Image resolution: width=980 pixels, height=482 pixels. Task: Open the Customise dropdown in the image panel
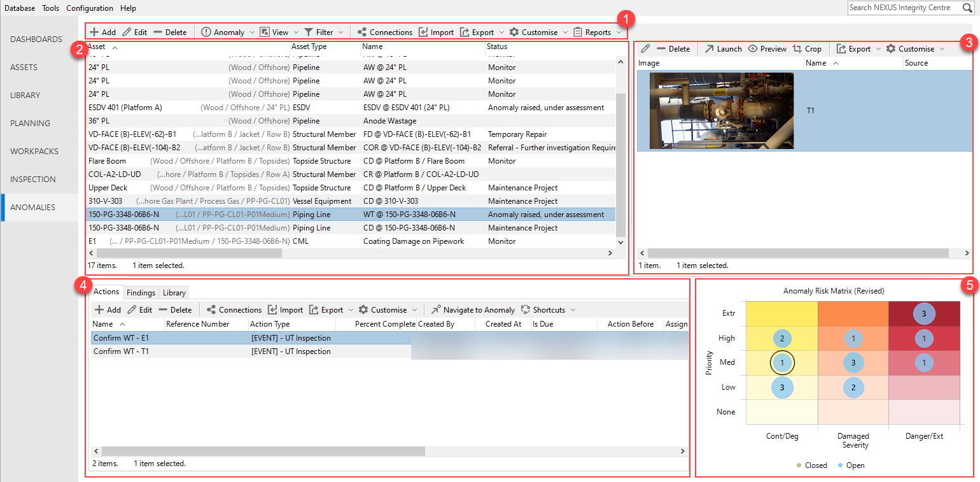pos(916,49)
